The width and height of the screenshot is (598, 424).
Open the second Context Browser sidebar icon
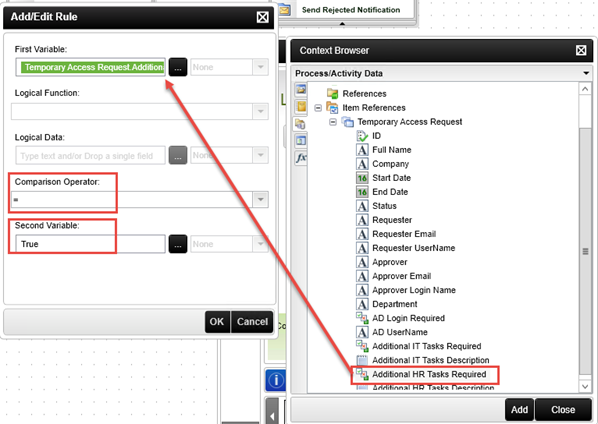coord(301,106)
